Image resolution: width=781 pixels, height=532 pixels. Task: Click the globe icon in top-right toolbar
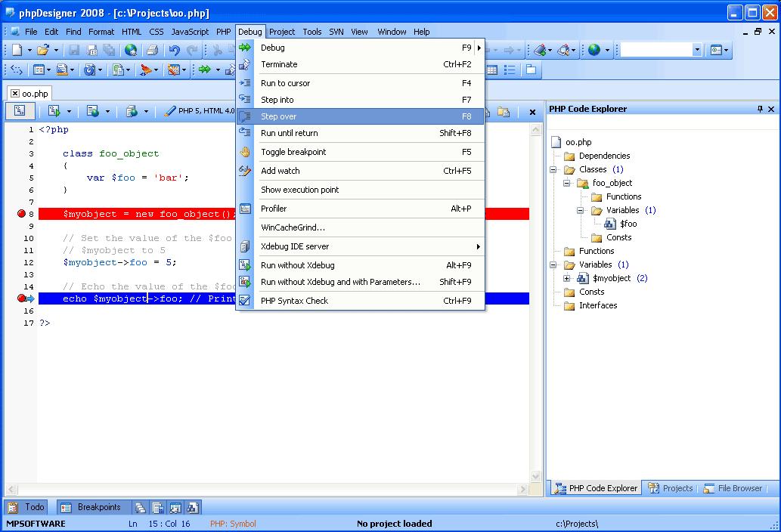[593, 50]
